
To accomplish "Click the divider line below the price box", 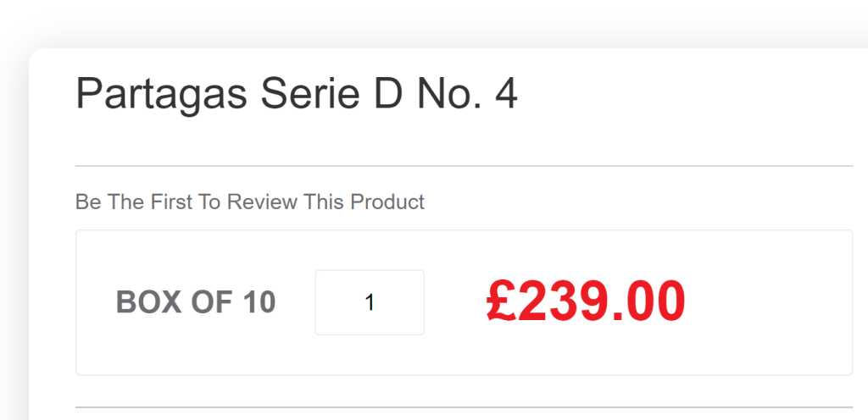I will (x=464, y=407).
